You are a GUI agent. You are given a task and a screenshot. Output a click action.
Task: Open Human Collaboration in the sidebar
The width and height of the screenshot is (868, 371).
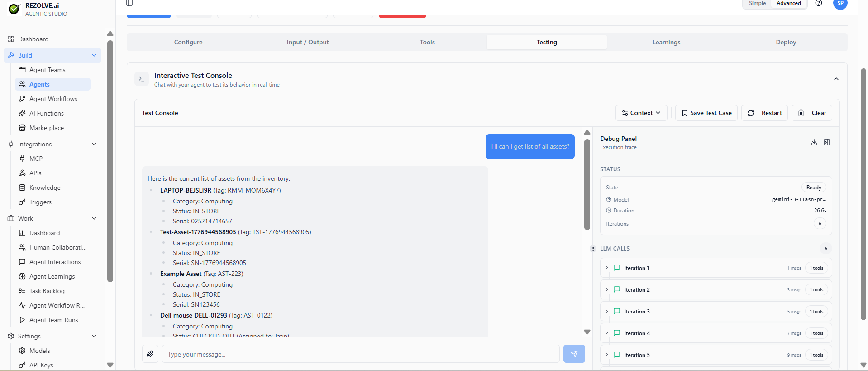tap(57, 247)
